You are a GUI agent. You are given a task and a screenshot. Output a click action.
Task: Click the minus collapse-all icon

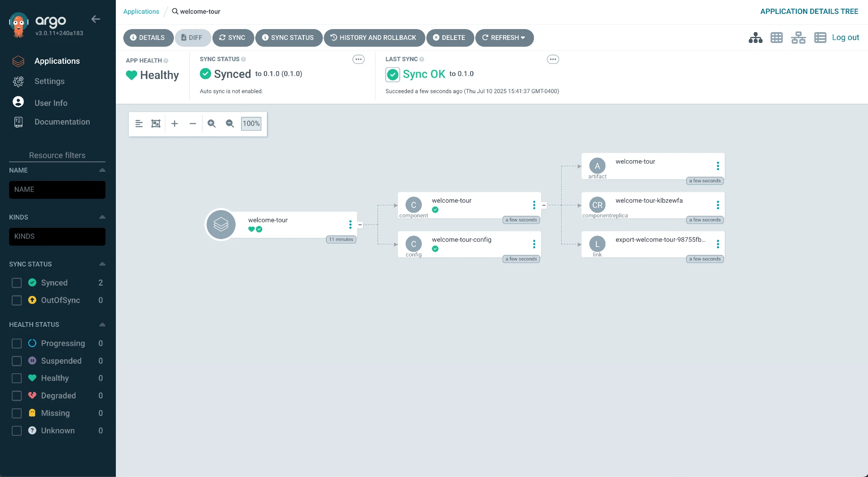click(193, 124)
